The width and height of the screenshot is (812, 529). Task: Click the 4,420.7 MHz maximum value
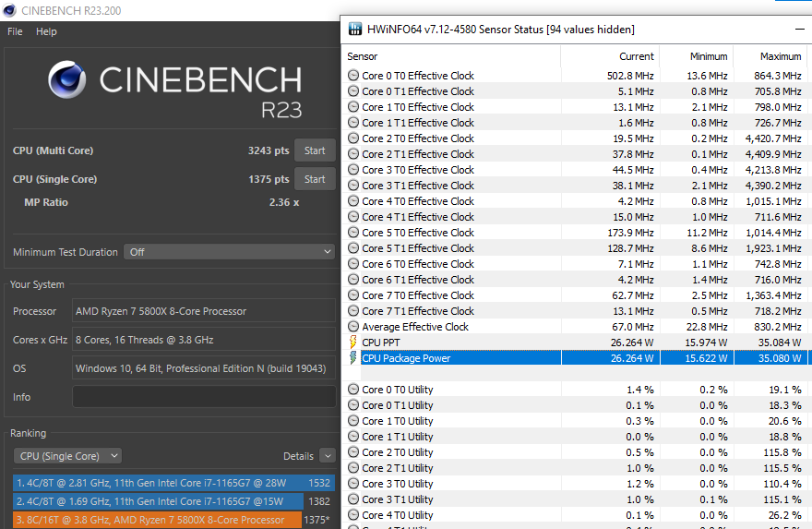pos(773,138)
